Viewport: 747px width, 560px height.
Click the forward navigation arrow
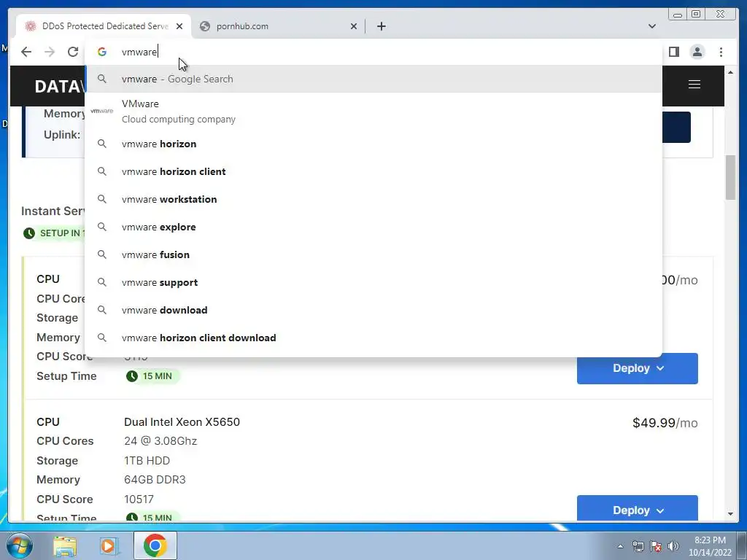[50, 52]
